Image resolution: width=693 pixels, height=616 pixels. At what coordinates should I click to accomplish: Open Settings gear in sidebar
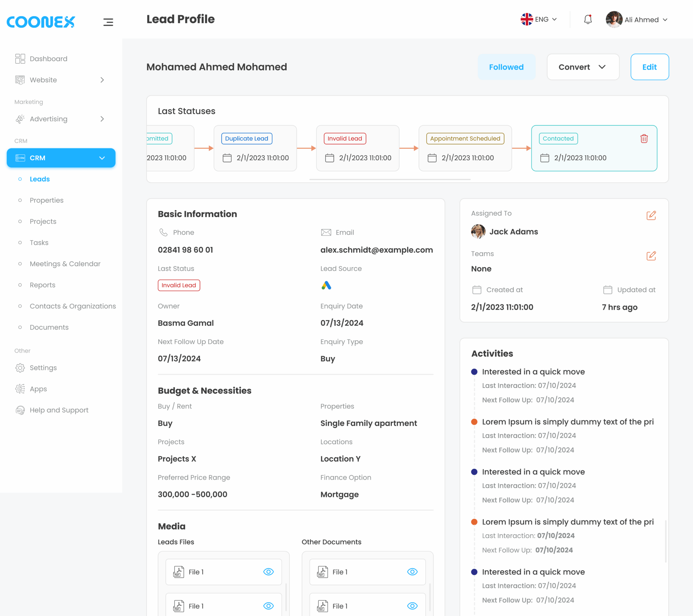point(20,368)
